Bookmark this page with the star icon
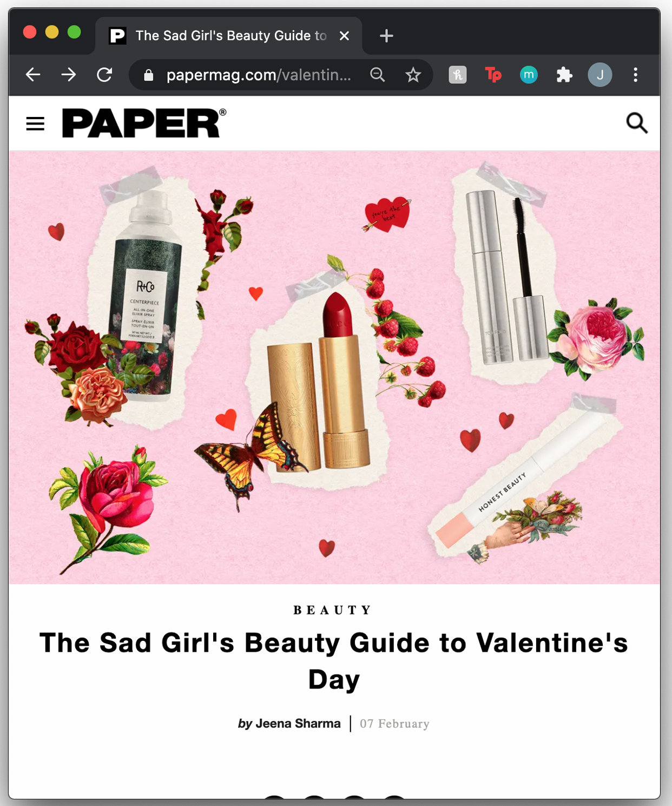The height and width of the screenshot is (806, 672). click(x=413, y=75)
